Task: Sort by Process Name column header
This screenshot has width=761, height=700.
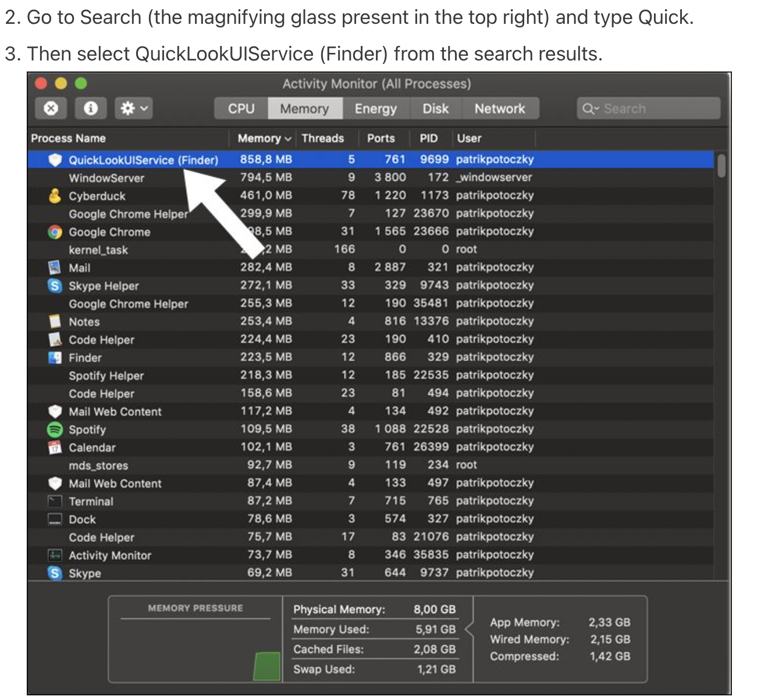Action: [x=69, y=138]
